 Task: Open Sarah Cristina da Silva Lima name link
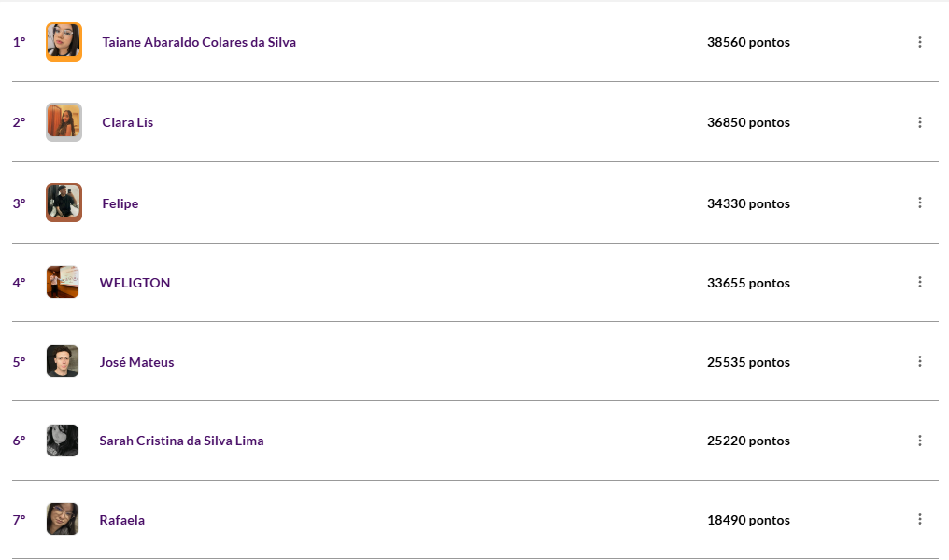(181, 441)
